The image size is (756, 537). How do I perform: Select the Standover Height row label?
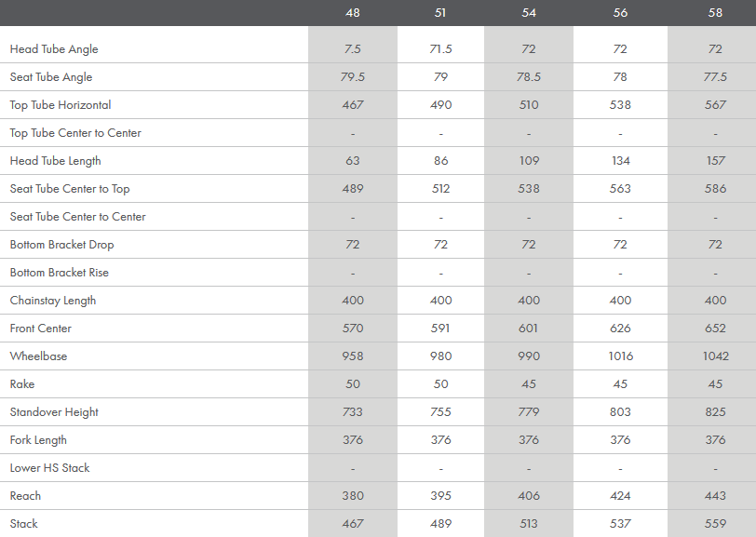click(54, 412)
